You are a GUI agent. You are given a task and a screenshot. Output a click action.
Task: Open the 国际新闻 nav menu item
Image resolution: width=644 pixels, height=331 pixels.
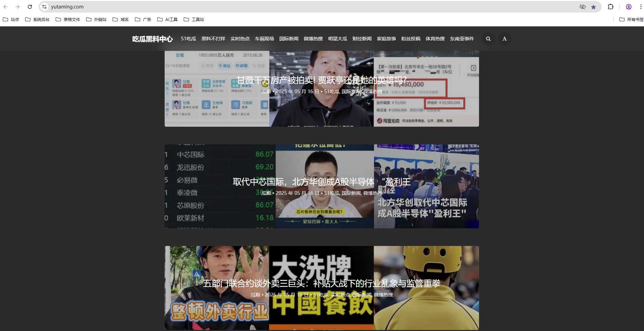[289, 39]
